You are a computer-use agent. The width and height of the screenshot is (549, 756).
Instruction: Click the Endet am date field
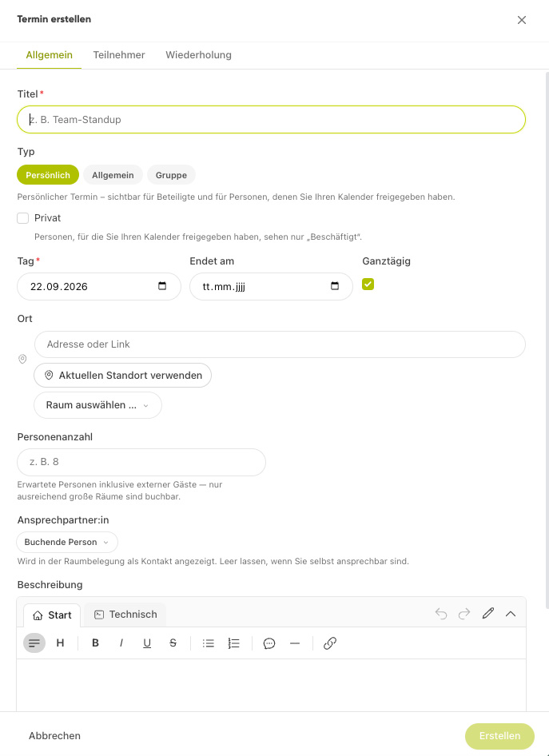tap(271, 286)
